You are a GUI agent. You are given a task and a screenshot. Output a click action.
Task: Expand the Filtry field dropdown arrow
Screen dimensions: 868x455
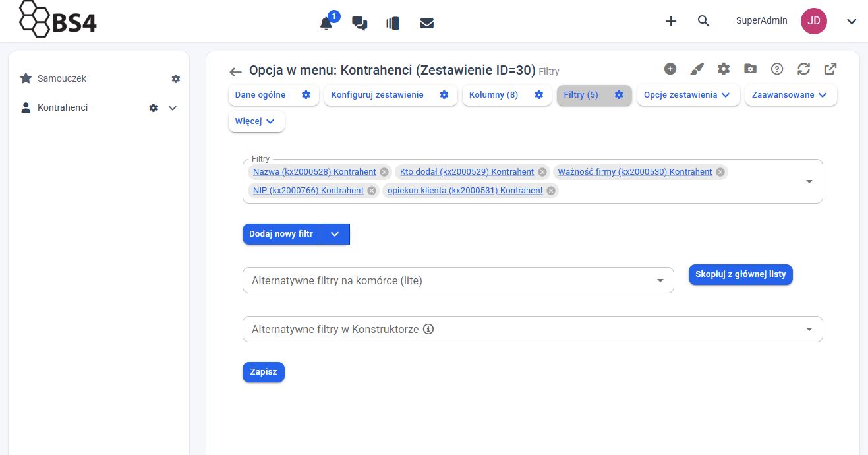(809, 181)
